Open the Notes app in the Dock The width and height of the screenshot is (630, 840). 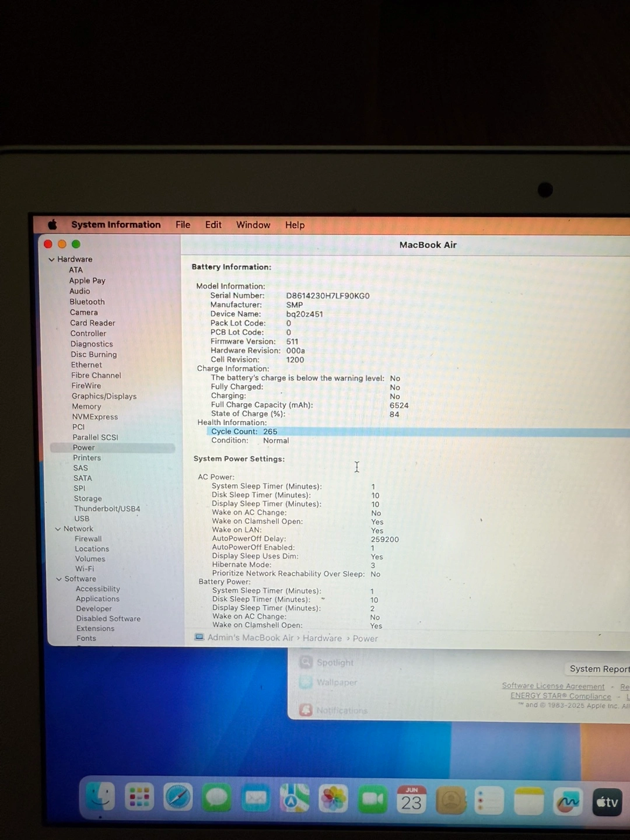(x=528, y=801)
